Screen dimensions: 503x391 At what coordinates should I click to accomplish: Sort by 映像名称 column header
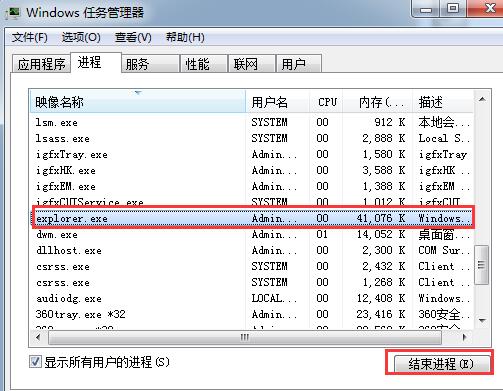click(x=138, y=102)
